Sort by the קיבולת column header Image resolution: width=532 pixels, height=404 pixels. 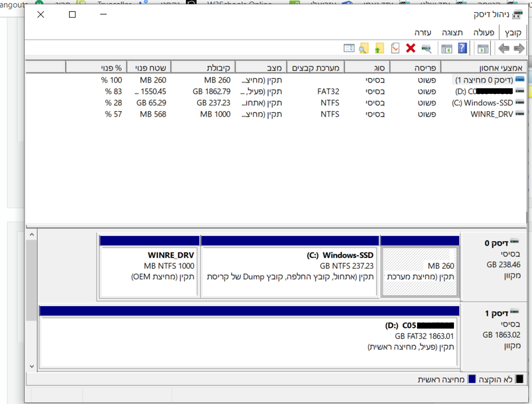pos(203,67)
